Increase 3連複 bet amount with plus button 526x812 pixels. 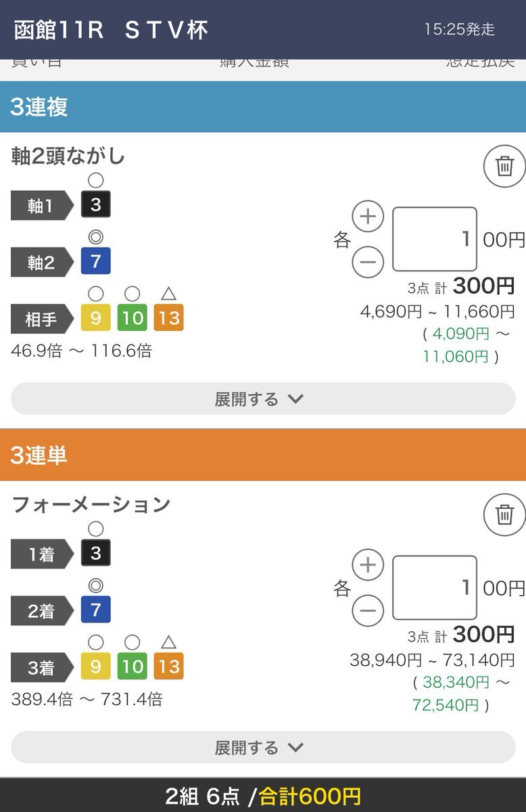(x=368, y=217)
